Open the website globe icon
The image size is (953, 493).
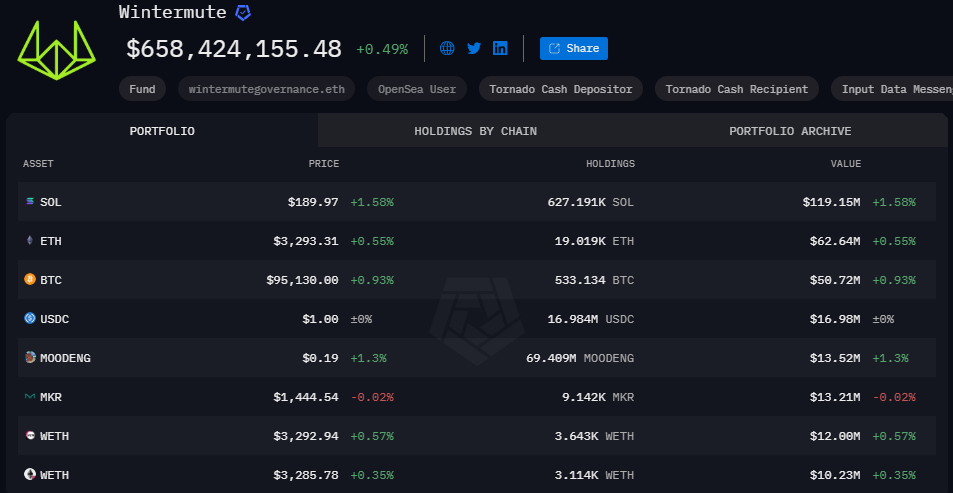pyautogui.click(x=447, y=49)
